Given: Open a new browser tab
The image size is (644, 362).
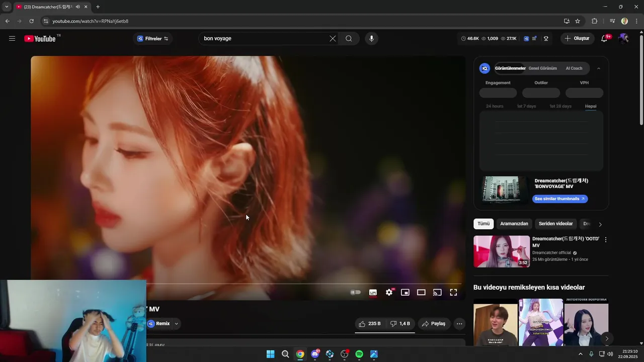Looking at the screenshot, I should coord(98,7).
